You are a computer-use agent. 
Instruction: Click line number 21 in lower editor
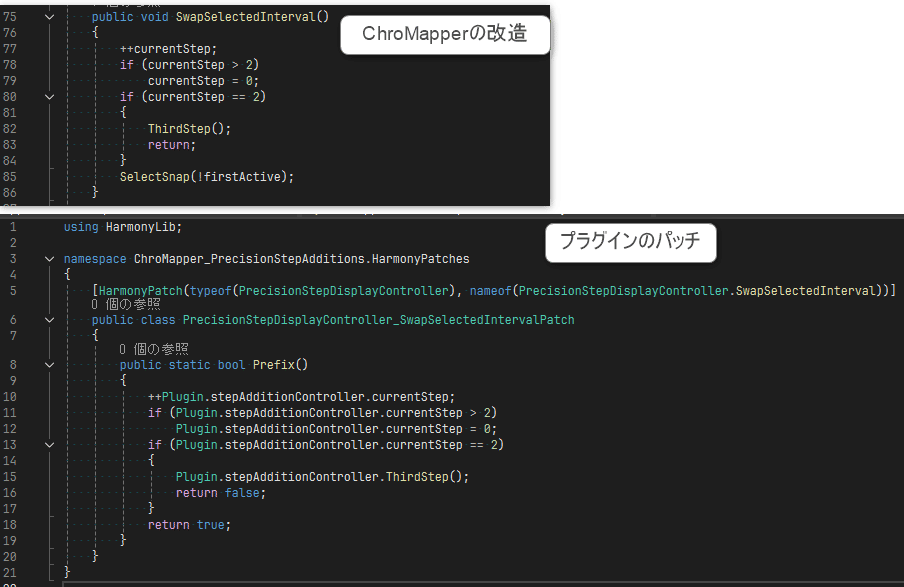click(10, 573)
